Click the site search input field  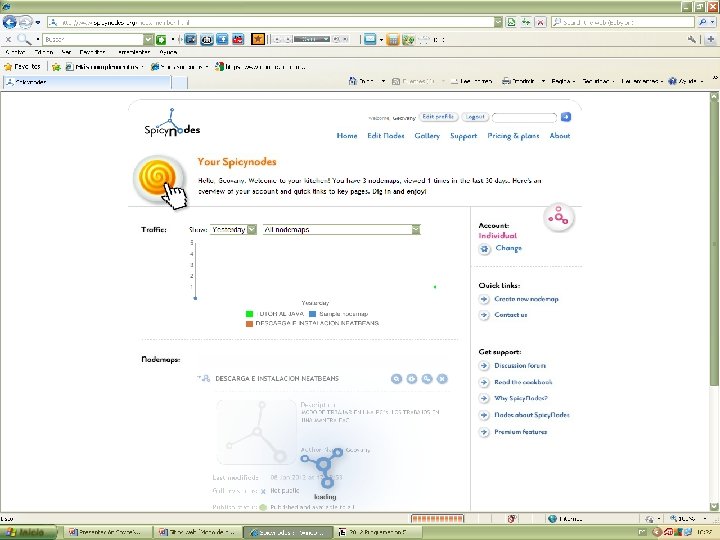point(524,118)
